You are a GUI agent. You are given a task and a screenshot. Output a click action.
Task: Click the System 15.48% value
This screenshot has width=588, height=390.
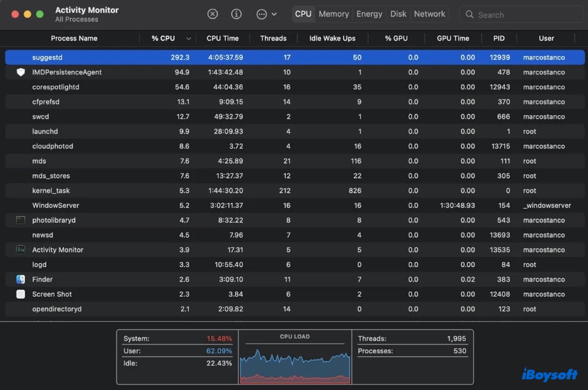click(x=219, y=338)
